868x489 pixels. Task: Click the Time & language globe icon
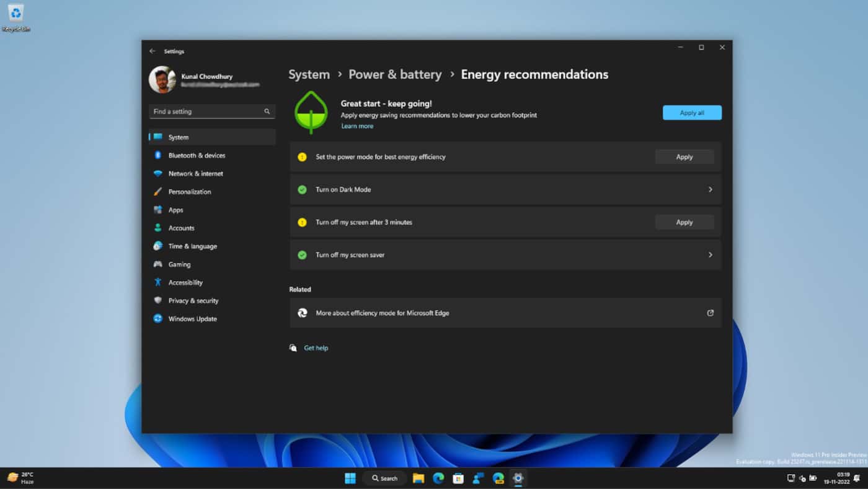click(x=158, y=246)
